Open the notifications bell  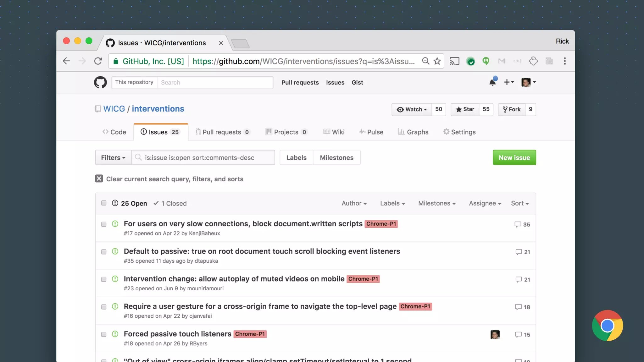(x=492, y=82)
